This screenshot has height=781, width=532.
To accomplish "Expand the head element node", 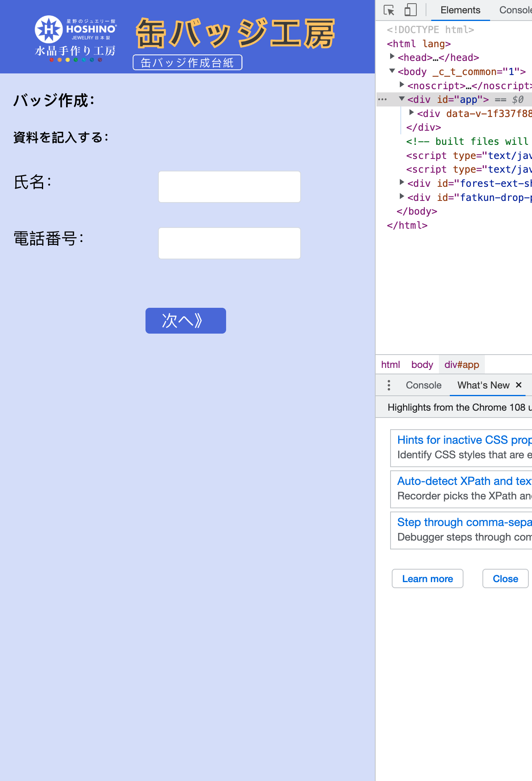I will pos(392,57).
